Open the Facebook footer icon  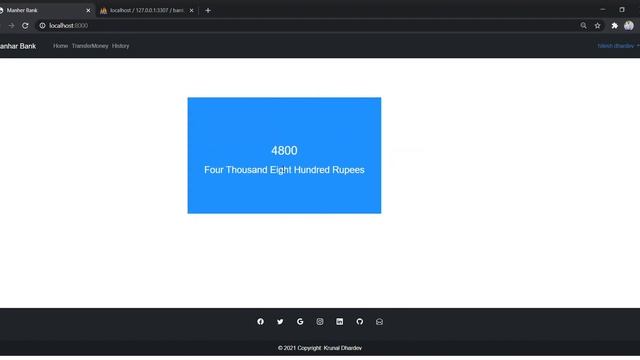[260, 322]
